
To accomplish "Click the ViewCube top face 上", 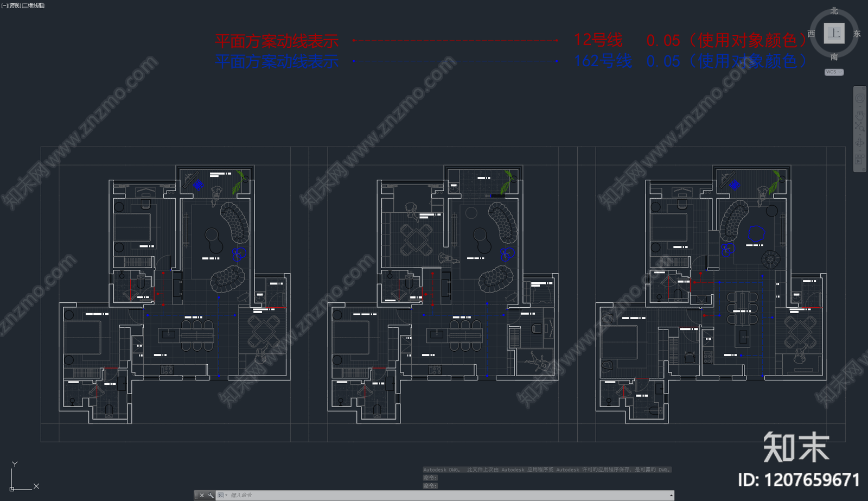I will coord(834,33).
